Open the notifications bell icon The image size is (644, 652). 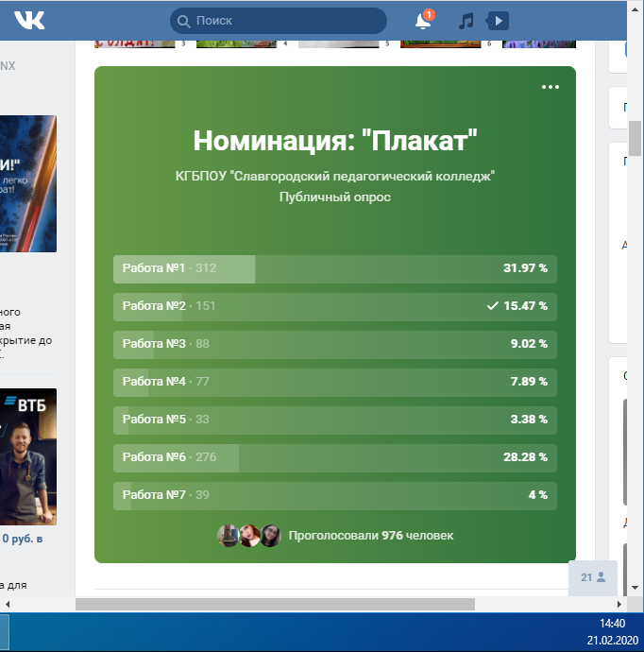click(x=423, y=21)
